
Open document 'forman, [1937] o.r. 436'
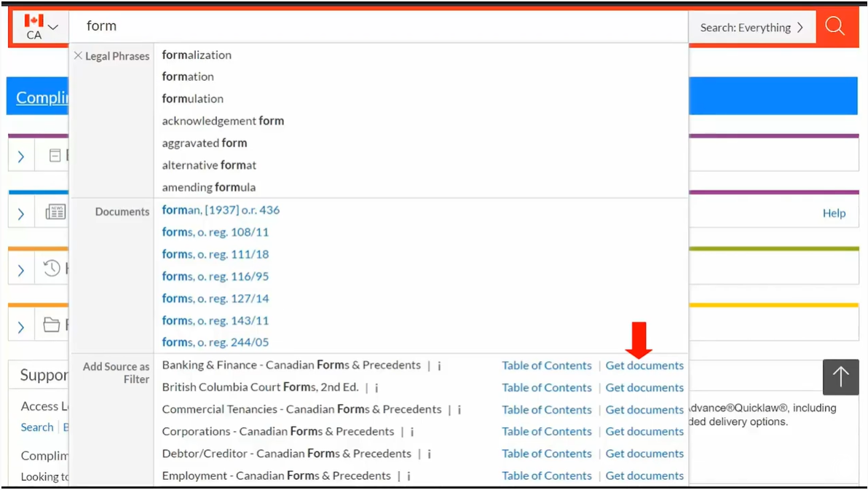tap(221, 210)
